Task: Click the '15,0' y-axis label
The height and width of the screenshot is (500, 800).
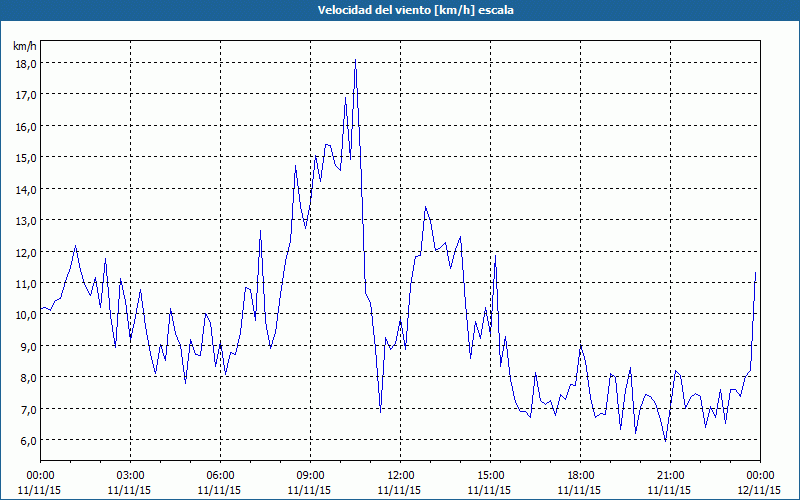Action: click(x=26, y=158)
